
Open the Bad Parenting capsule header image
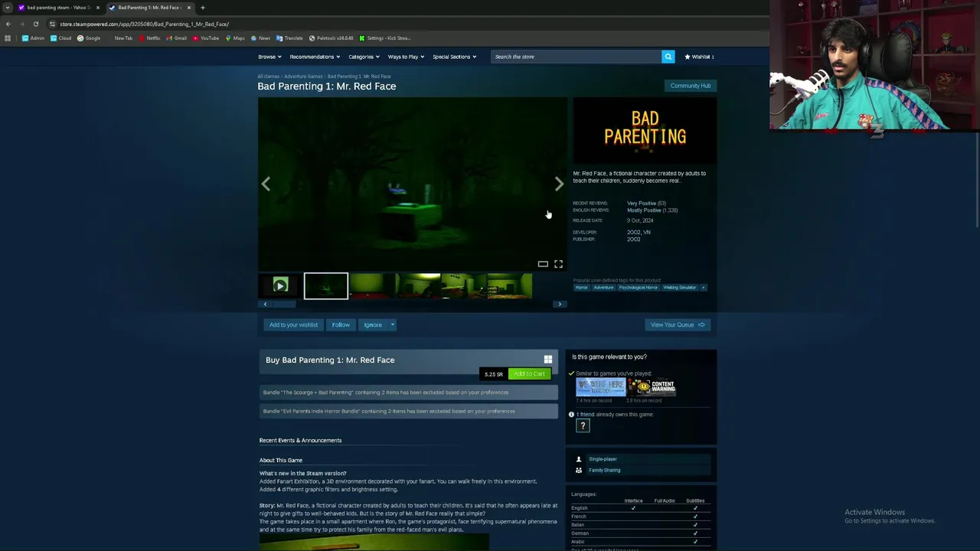coord(645,130)
